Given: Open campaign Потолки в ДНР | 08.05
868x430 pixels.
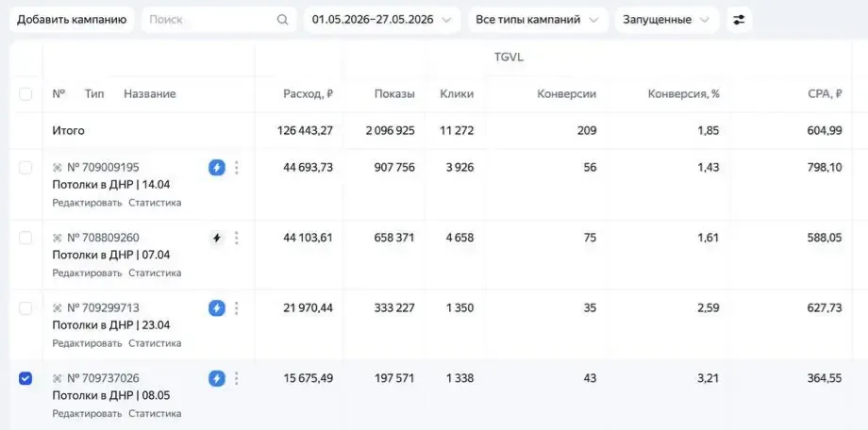Looking at the screenshot, I should click(x=111, y=396).
